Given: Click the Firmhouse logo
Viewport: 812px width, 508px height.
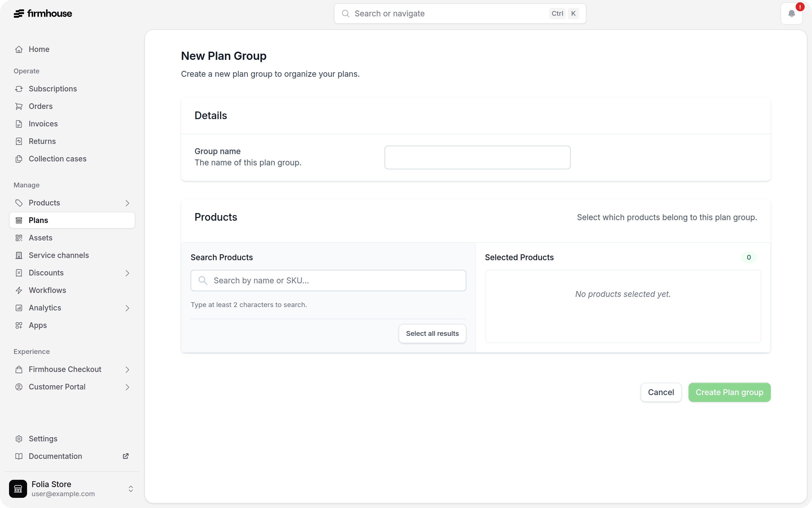Looking at the screenshot, I should point(43,14).
